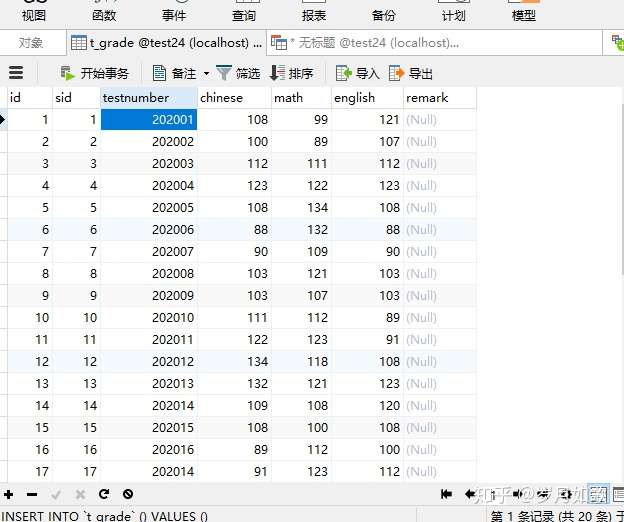This screenshot has height=522, width=624.
Task: Select the math cell with value 99
Action: 301,119
